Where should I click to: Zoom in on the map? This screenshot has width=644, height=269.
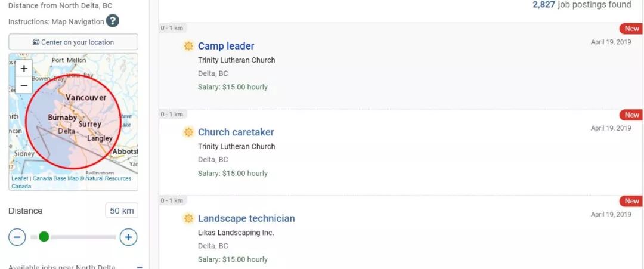click(24, 68)
